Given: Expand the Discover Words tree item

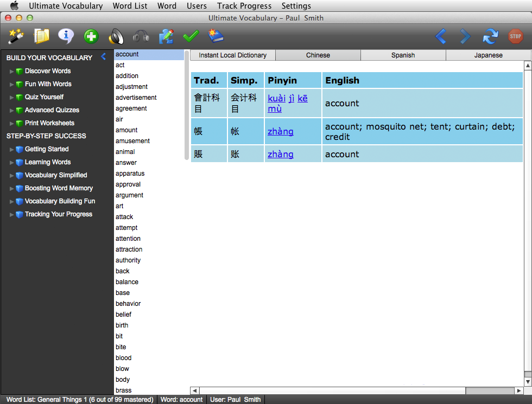Looking at the screenshot, I should 12,71.
